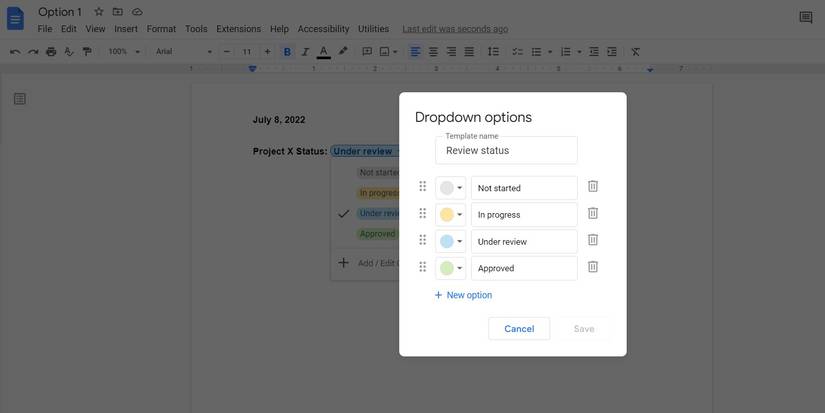Toggle Italic formatting
The height and width of the screenshot is (413, 825).
tap(305, 52)
